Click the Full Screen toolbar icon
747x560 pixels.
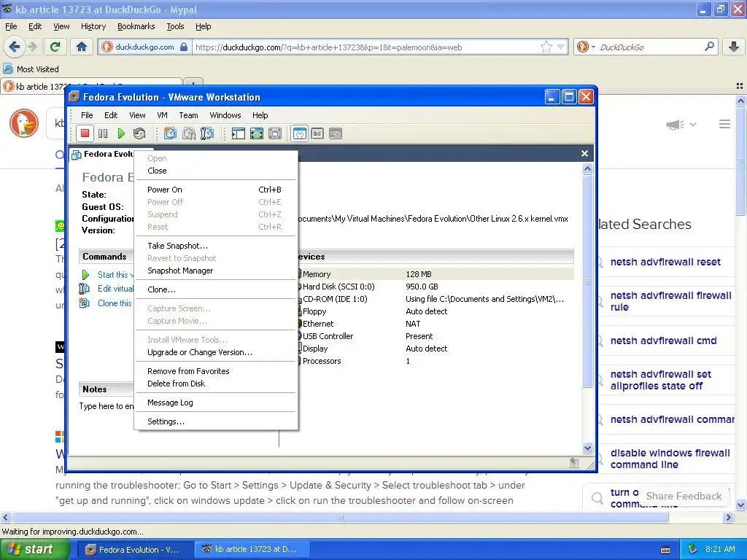(256, 134)
